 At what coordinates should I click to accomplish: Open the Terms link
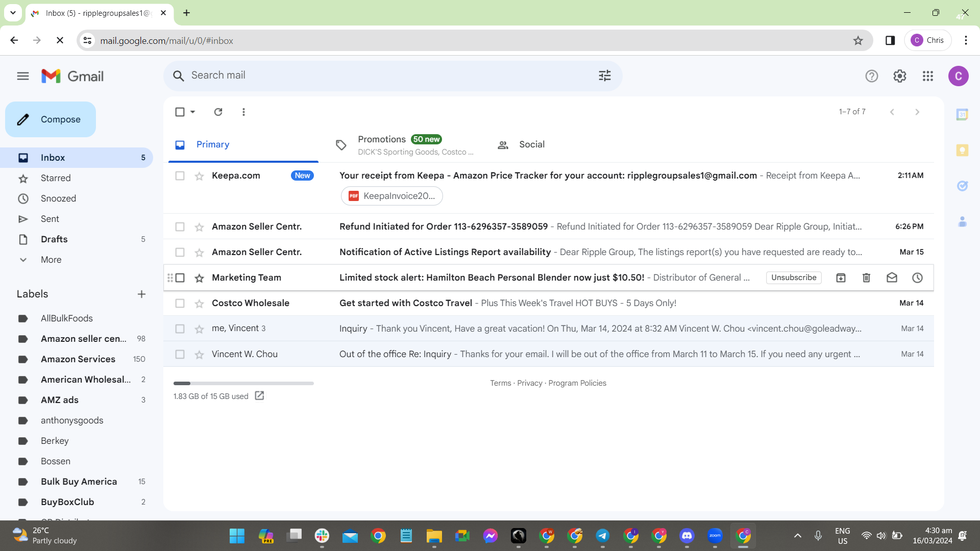[x=500, y=383]
